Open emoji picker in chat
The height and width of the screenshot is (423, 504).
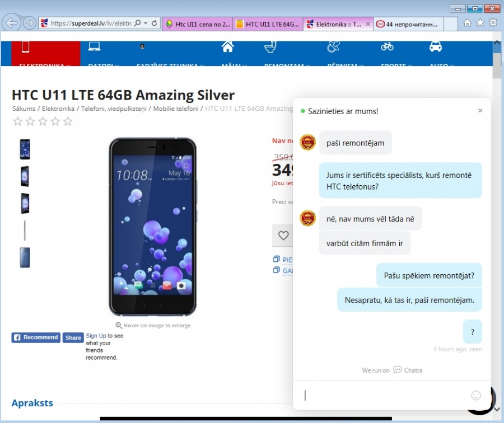(476, 396)
